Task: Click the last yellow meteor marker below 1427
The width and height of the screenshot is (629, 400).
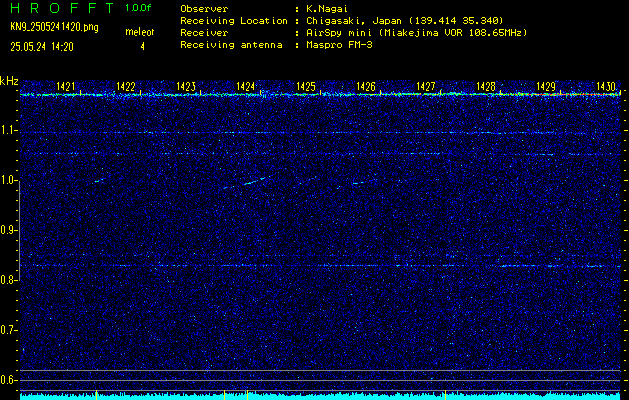Action: pyautogui.click(x=445, y=395)
